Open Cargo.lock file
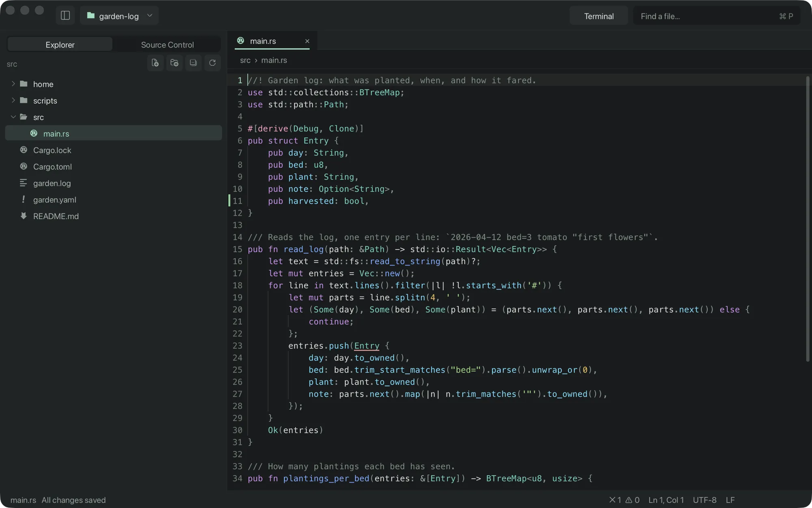Image resolution: width=812 pixels, height=508 pixels. pos(114,150)
